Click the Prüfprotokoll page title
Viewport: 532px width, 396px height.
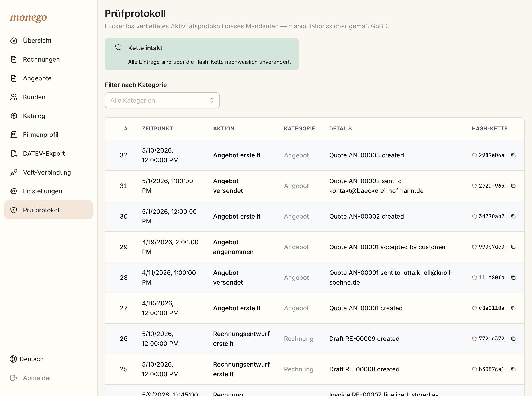click(135, 14)
